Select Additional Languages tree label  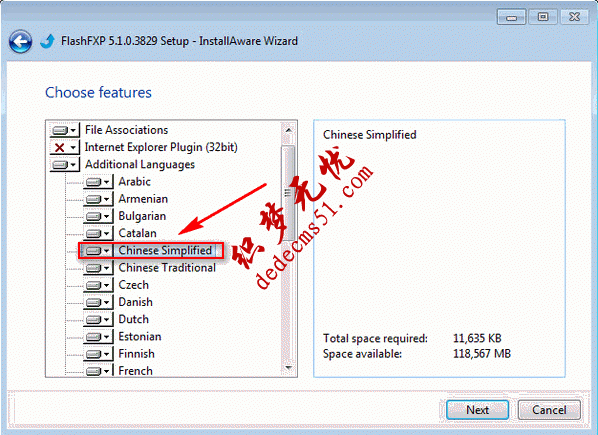140,165
